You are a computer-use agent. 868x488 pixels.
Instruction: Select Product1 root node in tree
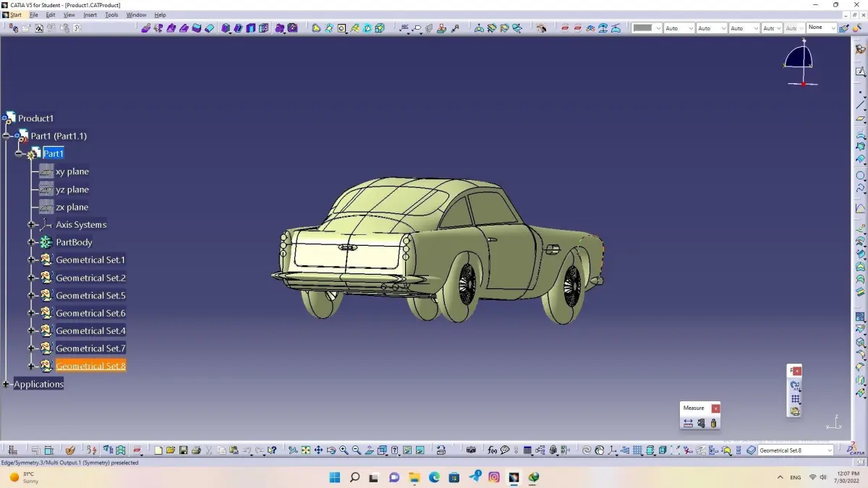(35, 118)
